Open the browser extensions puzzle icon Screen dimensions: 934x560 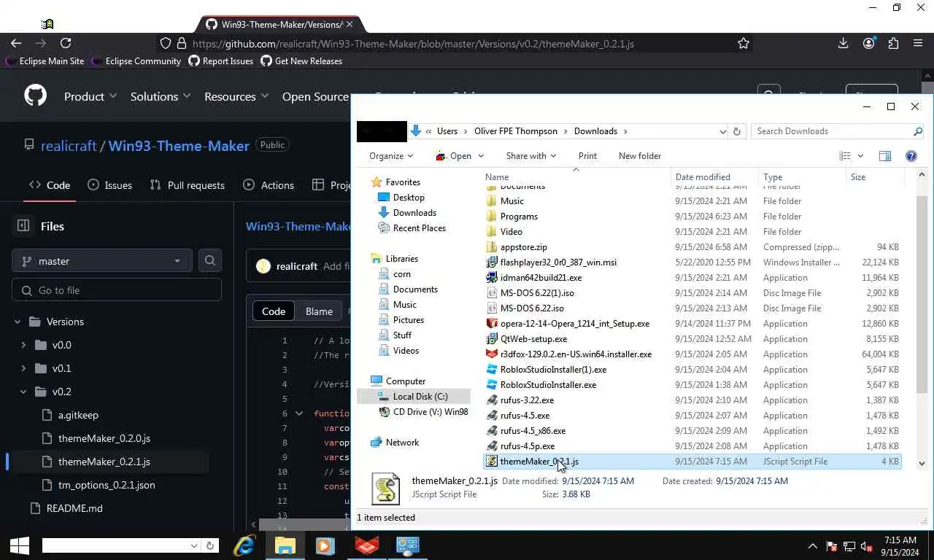tap(893, 44)
